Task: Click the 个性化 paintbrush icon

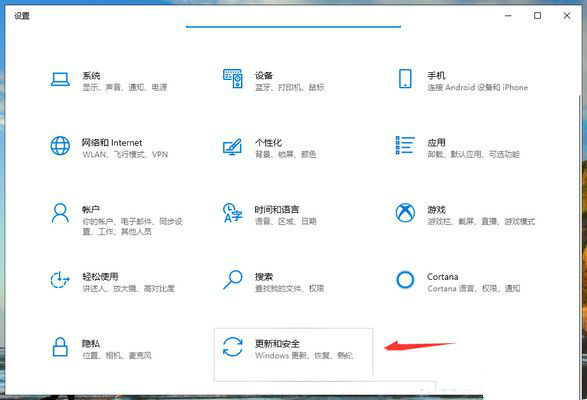Action: click(232, 147)
